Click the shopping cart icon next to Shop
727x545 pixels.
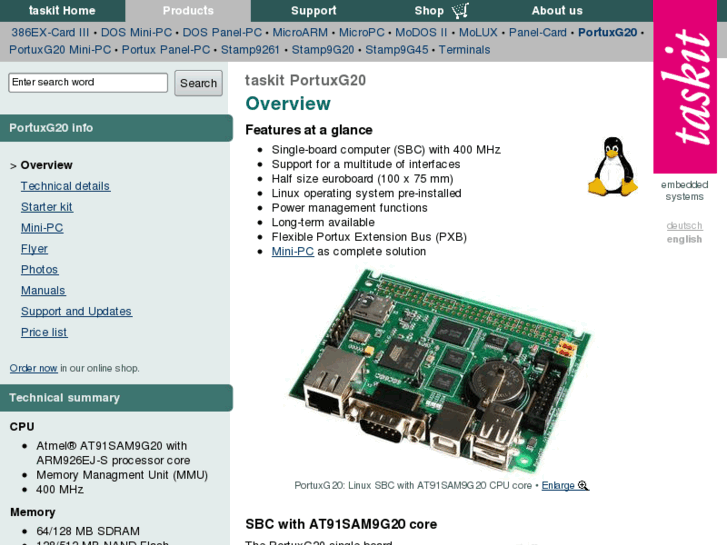pos(460,10)
